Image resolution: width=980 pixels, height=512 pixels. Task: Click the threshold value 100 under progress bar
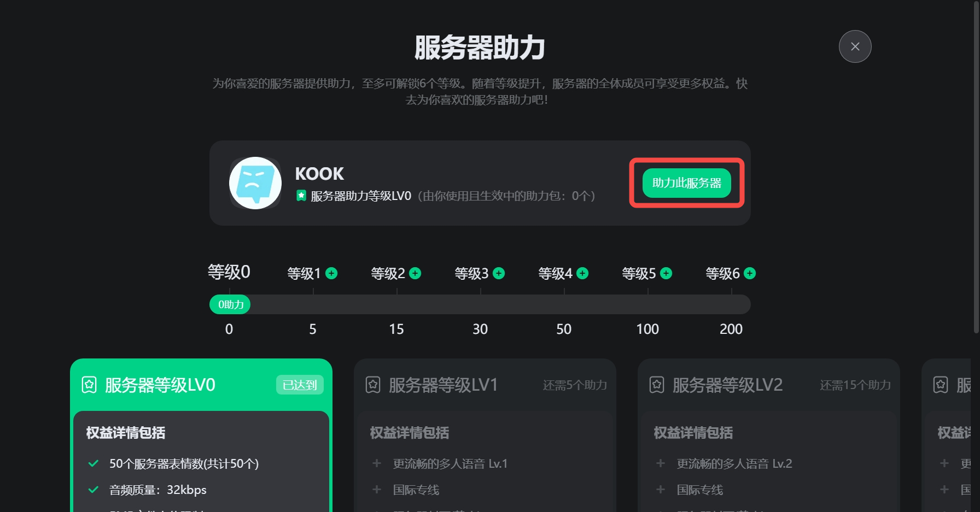click(x=647, y=329)
